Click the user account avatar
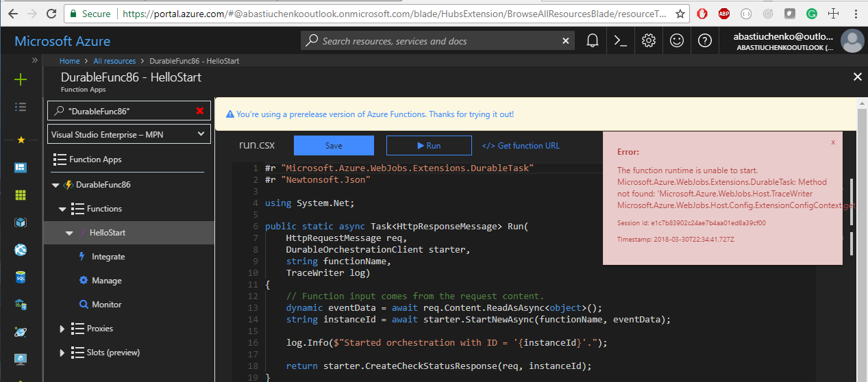Viewport: 868px width, 382px height. coord(852,41)
